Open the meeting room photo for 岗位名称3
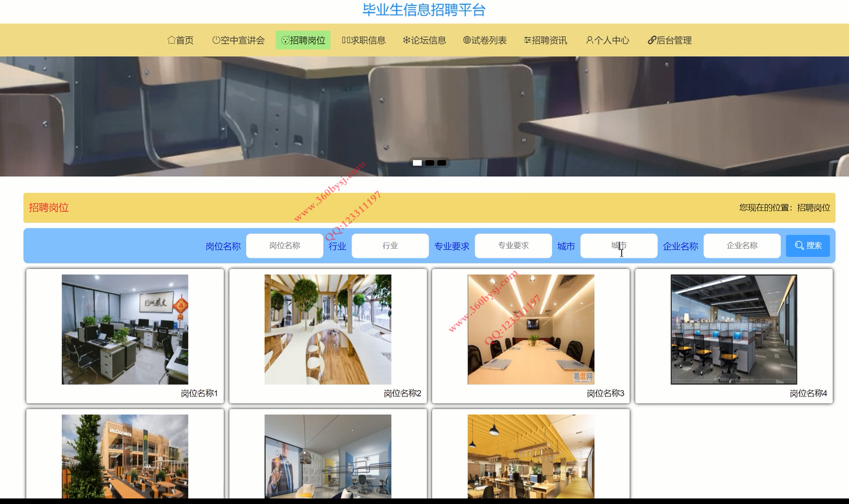 click(x=531, y=329)
